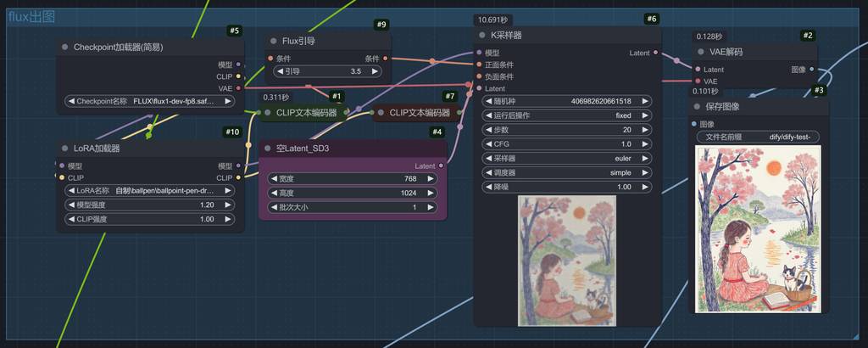This screenshot has height=348, width=868.
Task: Open the LoRA名称 selection dropdown
Action: [152, 191]
